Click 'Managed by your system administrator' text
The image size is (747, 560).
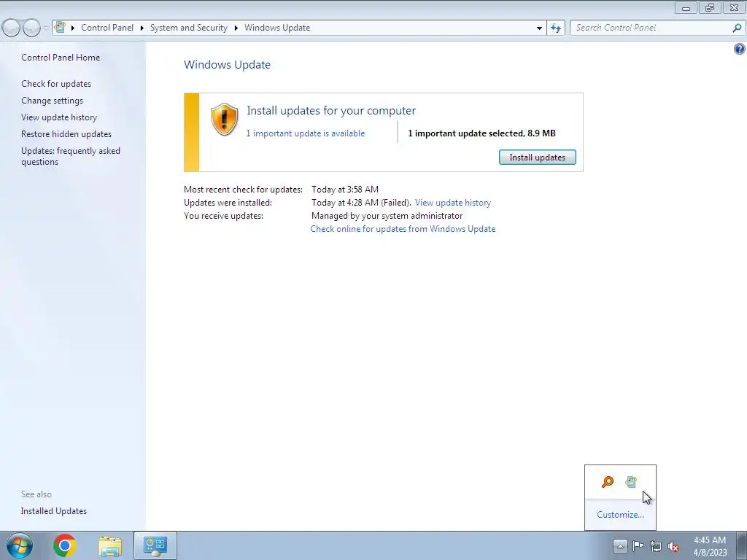pyautogui.click(x=387, y=216)
